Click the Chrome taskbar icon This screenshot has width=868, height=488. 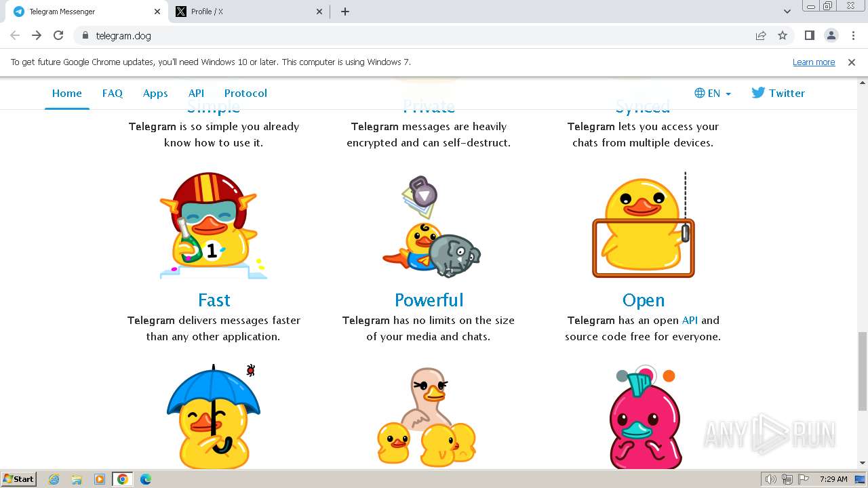(123, 479)
